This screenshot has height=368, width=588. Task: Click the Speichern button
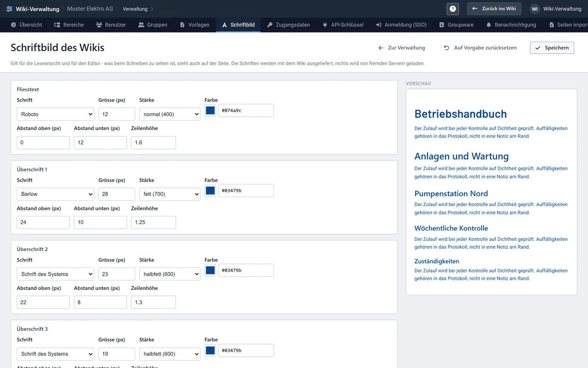point(552,48)
